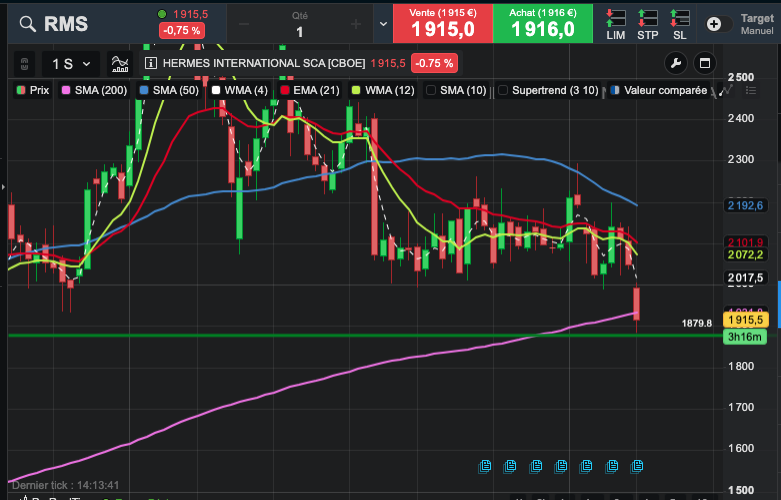This screenshot has height=500, width=781.
Task: Click the Qté quantity field
Action: click(x=300, y=26)
